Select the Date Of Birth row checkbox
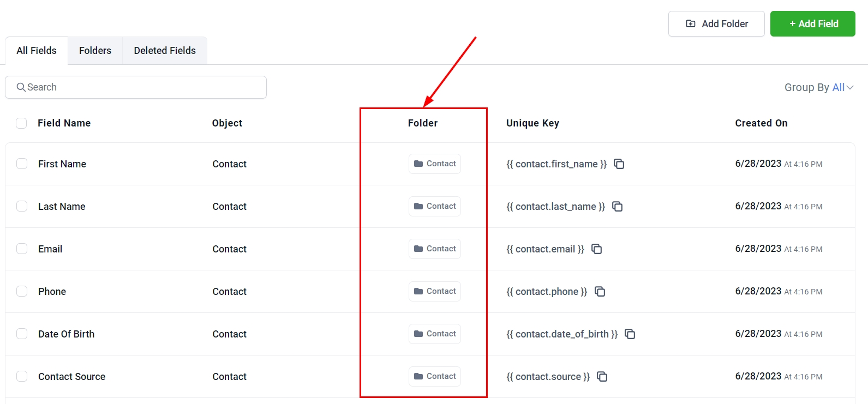This screenshot has width=868, height=404. [x=22, y=334]
